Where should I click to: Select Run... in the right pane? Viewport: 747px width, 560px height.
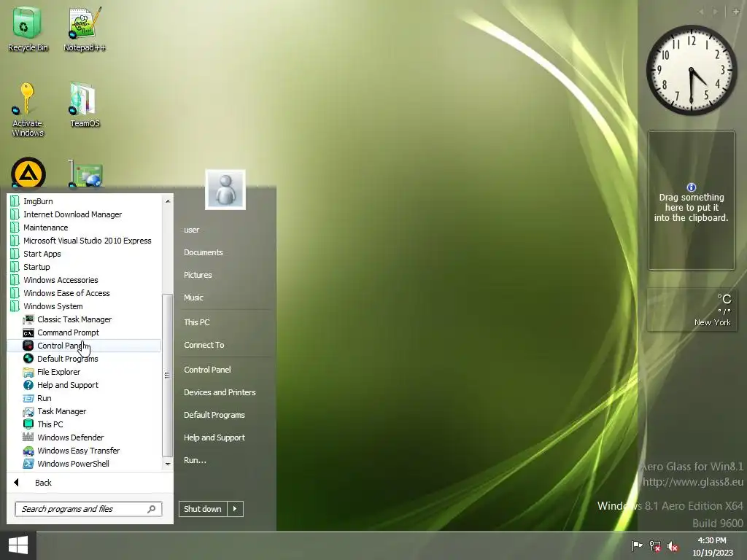click(195, 460)
